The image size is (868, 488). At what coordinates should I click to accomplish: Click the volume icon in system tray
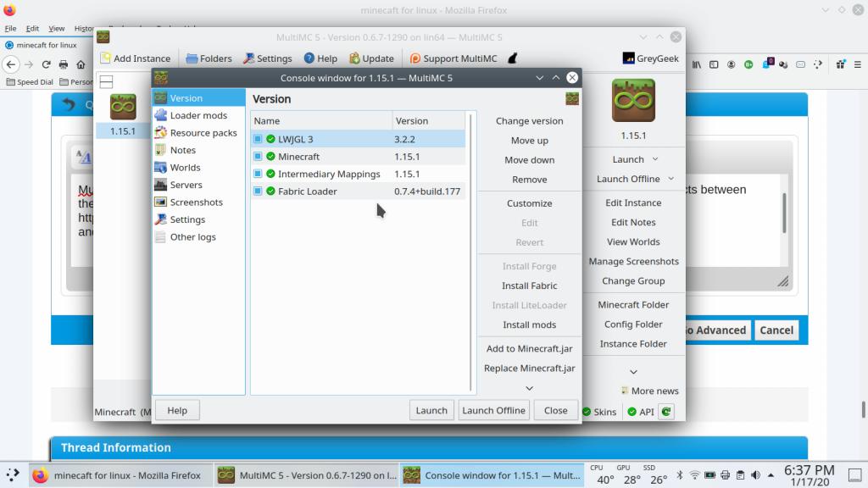tap(755, 475)
